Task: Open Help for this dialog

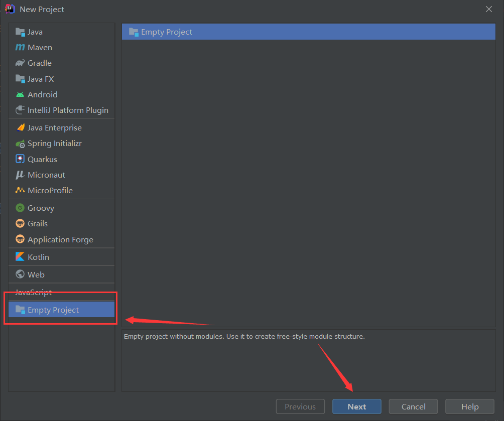Action: pos(469,406)
